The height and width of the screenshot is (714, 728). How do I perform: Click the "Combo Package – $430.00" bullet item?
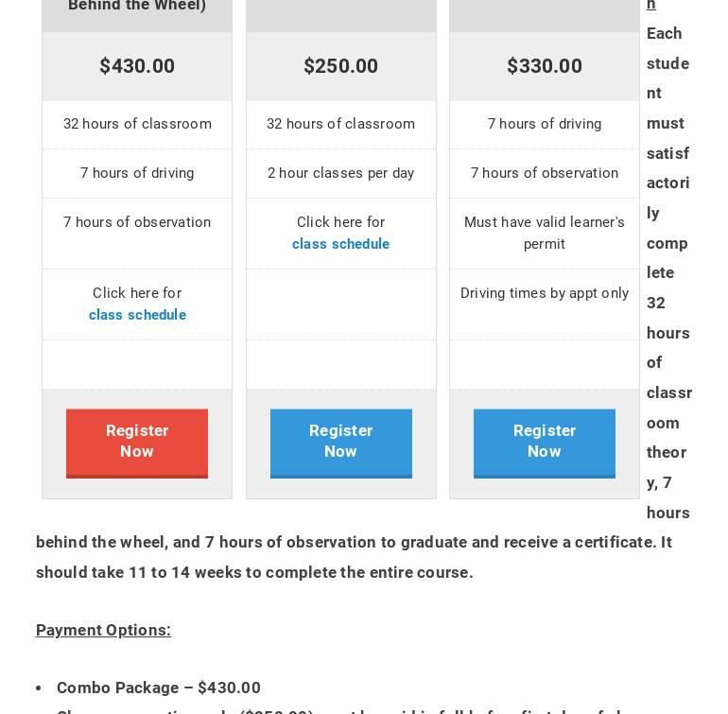coord(159,688)
